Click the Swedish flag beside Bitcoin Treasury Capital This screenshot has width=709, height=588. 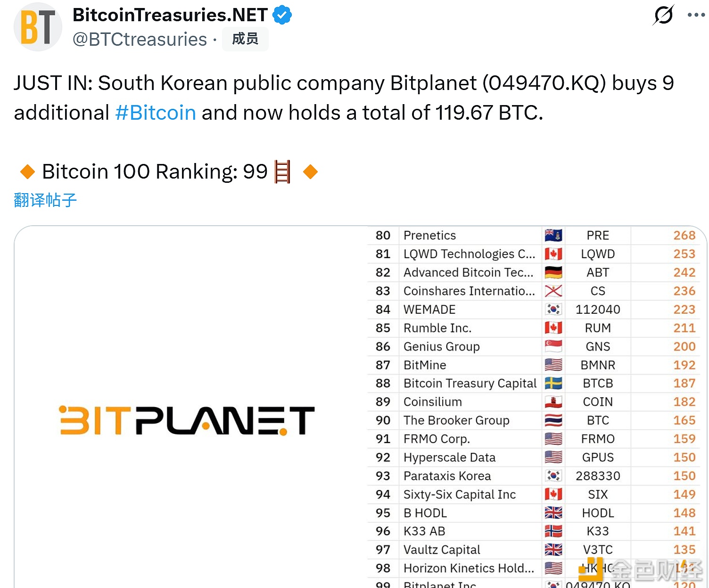553,383
